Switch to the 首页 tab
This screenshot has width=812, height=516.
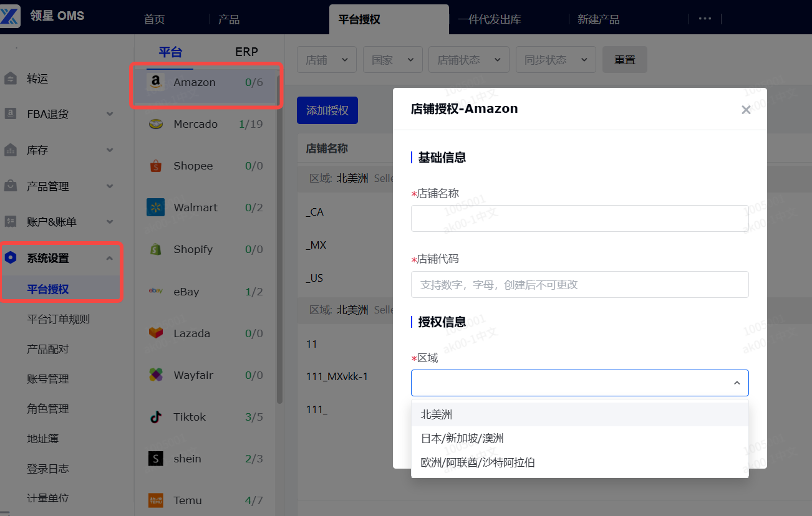tap(154, 19)
